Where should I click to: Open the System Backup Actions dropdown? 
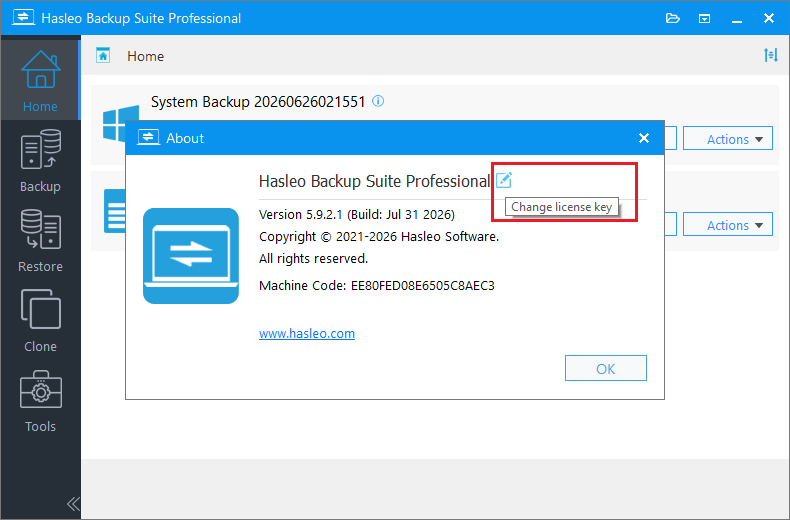(x=728, y=139)
